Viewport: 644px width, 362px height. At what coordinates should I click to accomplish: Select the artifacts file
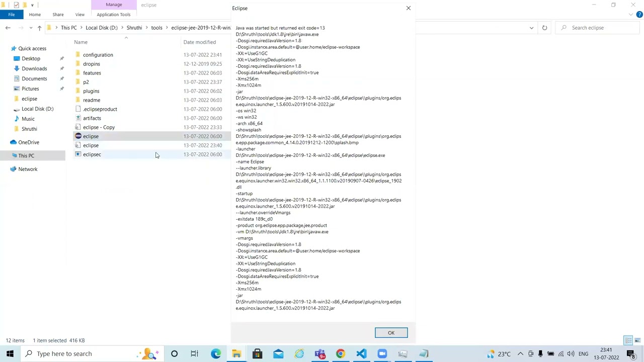92,118
